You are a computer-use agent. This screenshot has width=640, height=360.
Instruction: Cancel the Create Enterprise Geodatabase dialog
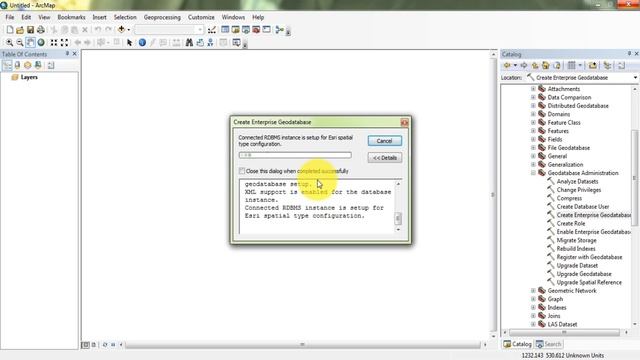click(x=384, y=141)
